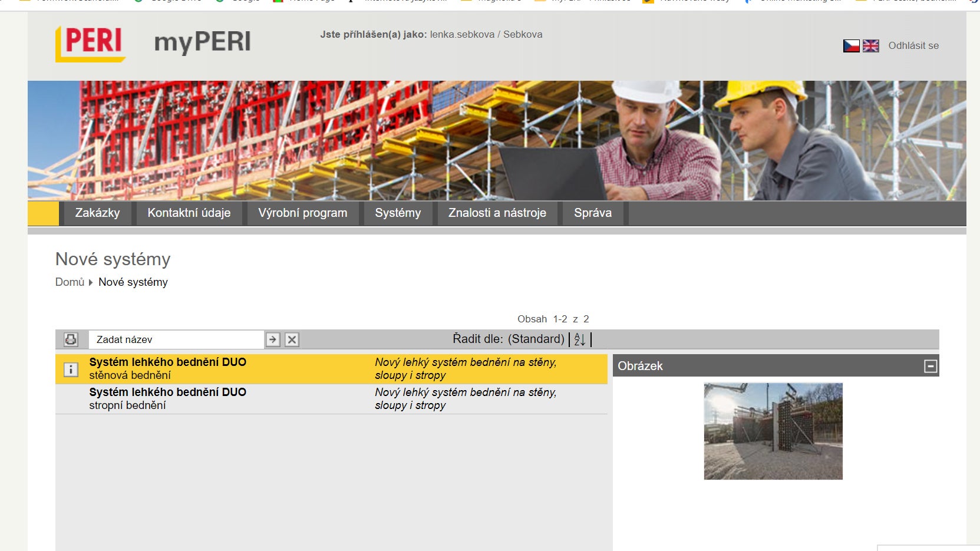This screenshot has width=980, height=551.
Task: Click the Zadat název search field
Action: 176,339
